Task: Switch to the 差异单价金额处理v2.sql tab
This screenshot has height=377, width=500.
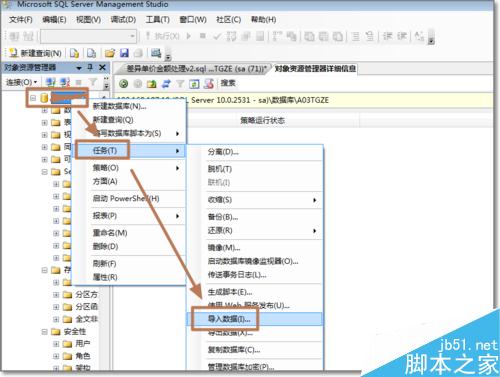Action: pos(196,69)
